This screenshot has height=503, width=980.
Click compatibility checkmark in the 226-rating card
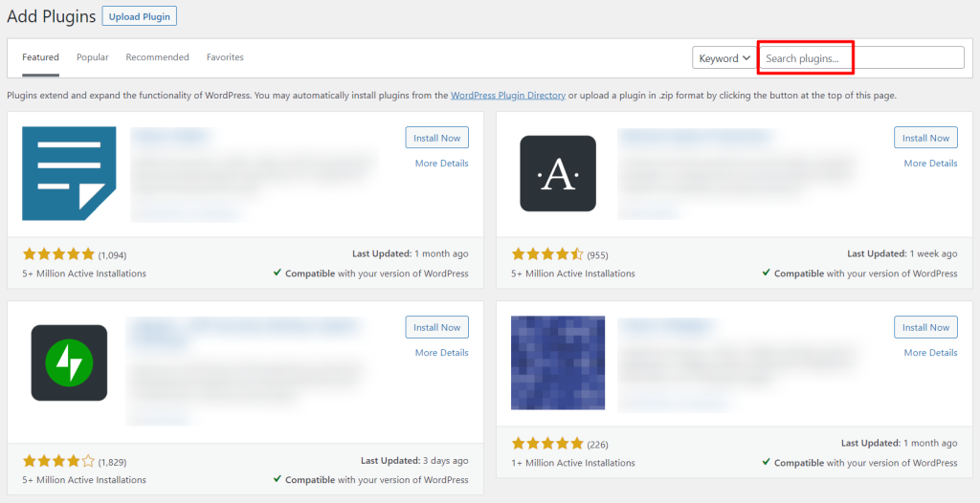point(766,463)
